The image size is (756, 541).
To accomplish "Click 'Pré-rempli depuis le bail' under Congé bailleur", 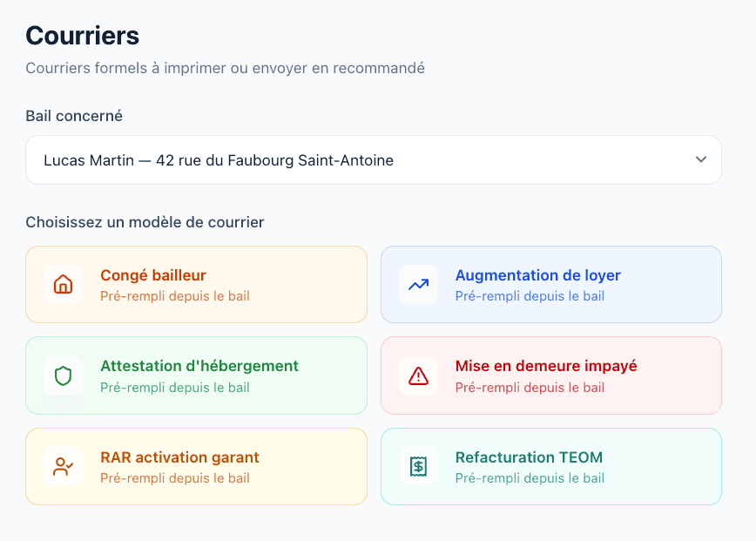I will tap(175, 296).
